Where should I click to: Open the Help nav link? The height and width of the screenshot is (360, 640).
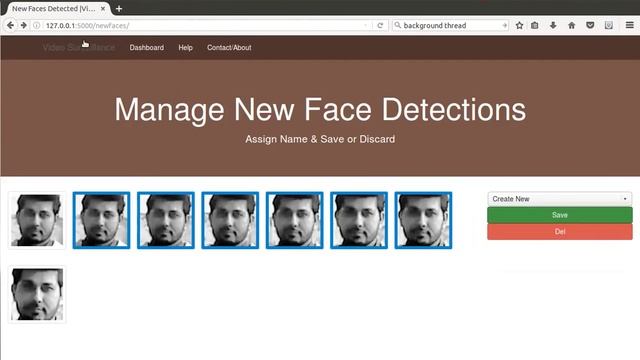pos(185,48)
